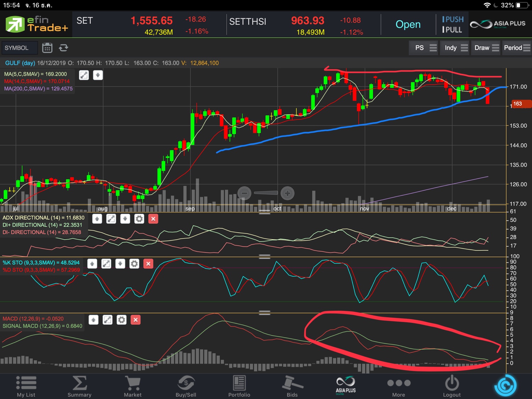Open the Period selection menu
532x399 pixels.
(x=516, y=48)
